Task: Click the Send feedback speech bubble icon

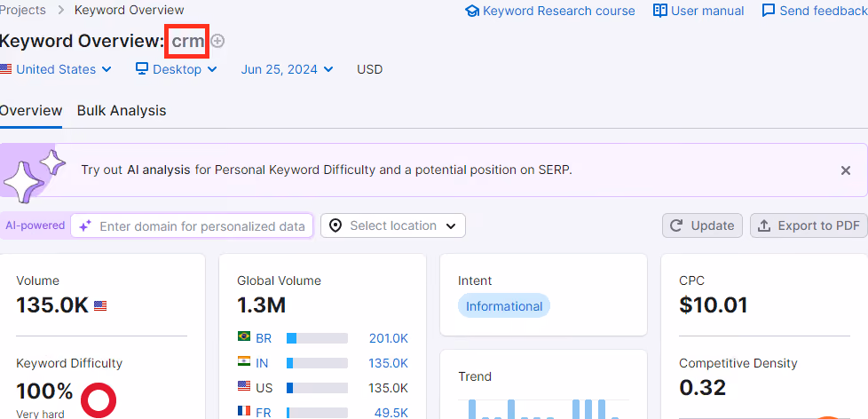Action: [x=769, y=11]
